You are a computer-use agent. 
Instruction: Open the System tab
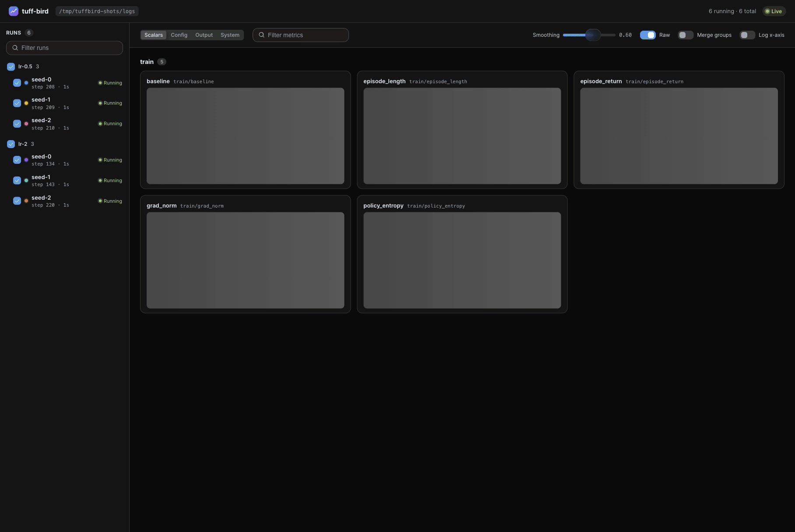(230, 35)
